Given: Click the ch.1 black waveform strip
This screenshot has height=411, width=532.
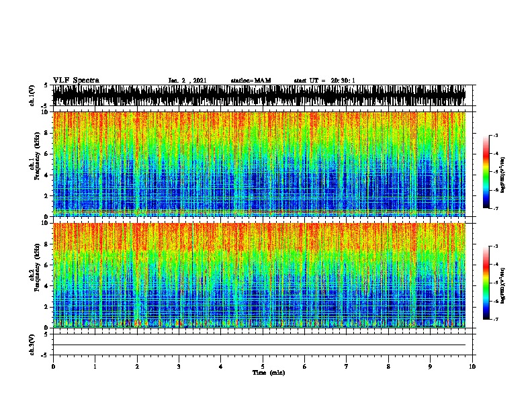Looking at the screenshot, I should [259, 95].
